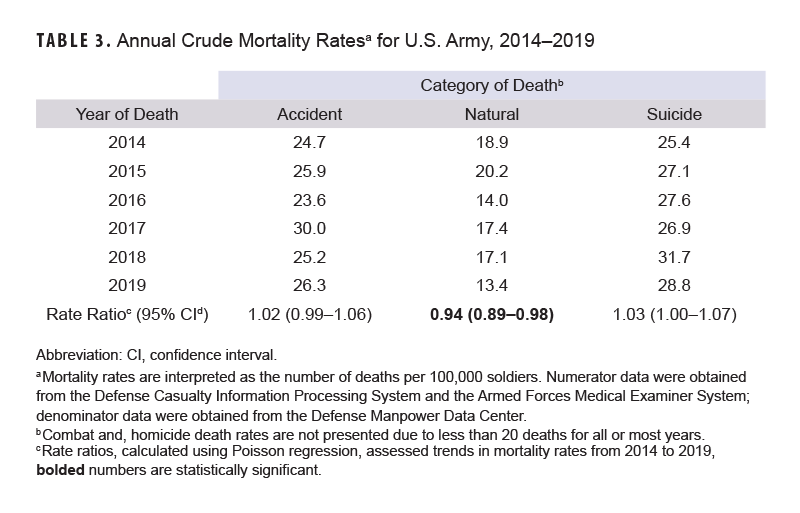Viewport: 800px width, 513px height.
Task: Select the suicide rate ratio 1.03 (1.00–1.07)
Action: point(674,315)
